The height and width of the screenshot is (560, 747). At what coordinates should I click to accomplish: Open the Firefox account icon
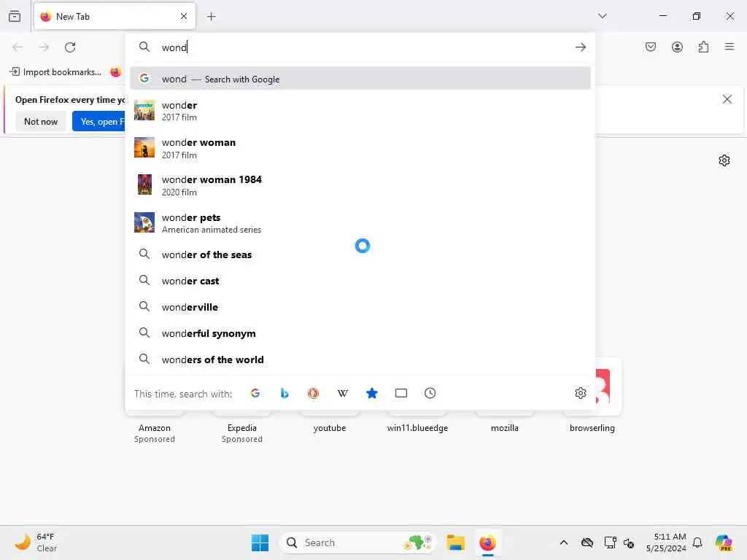[677, 47]
